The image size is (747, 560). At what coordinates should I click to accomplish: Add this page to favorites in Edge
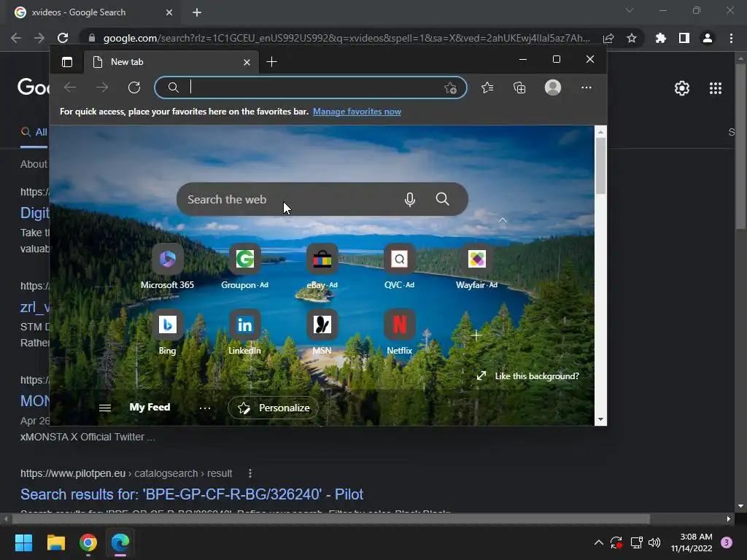[450, 87]
